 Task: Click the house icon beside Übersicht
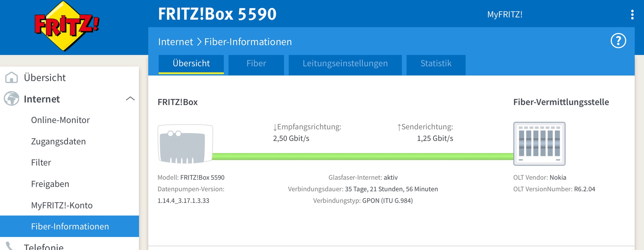click(x=11, y=78)
